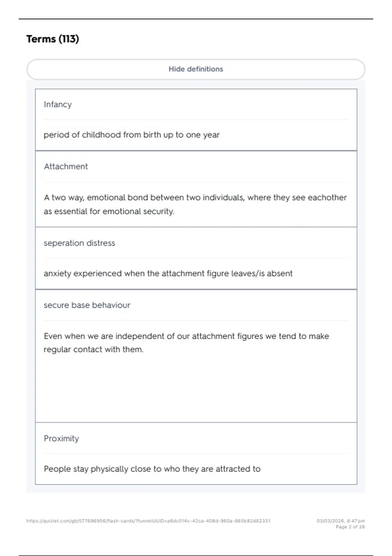The image size is (392, 556).
Task: Click the 03/03/2026 timestamp in footer
Action: pyautogui.click(x=341, y=521)
